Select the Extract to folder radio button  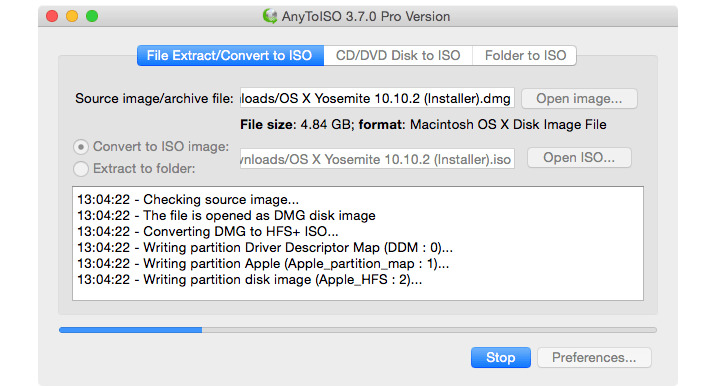pyautogui.click(x=81, y=169)
